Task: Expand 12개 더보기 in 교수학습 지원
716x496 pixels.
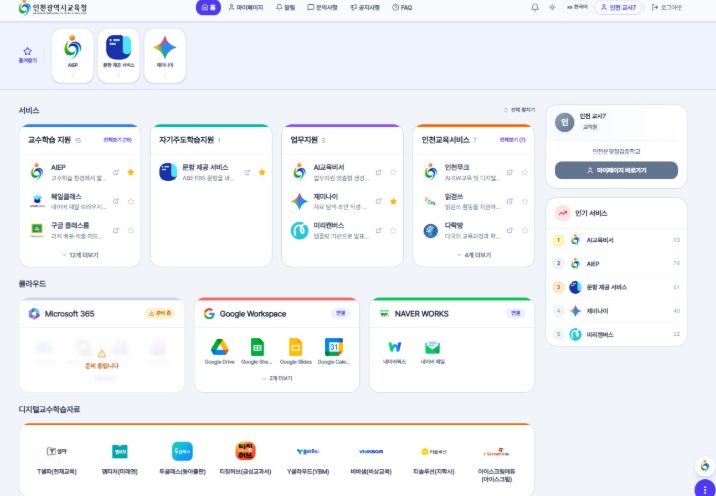Action: click(80, 255)
